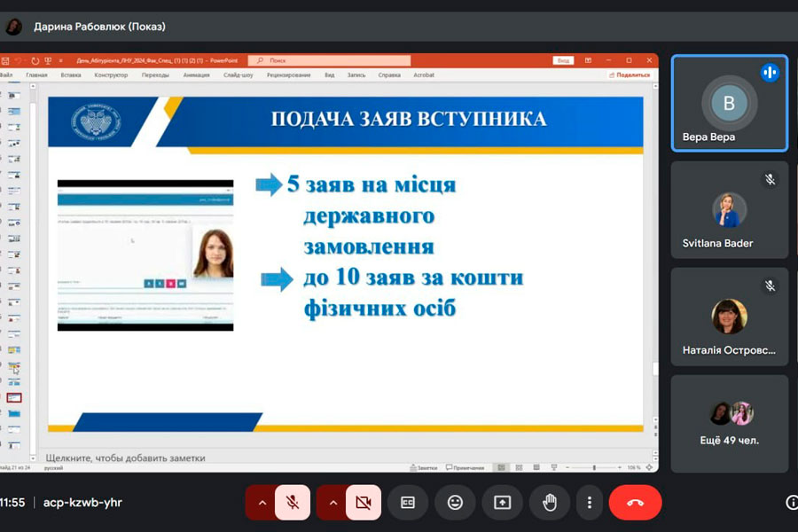Click the present screen icon

tap(502, 503)
